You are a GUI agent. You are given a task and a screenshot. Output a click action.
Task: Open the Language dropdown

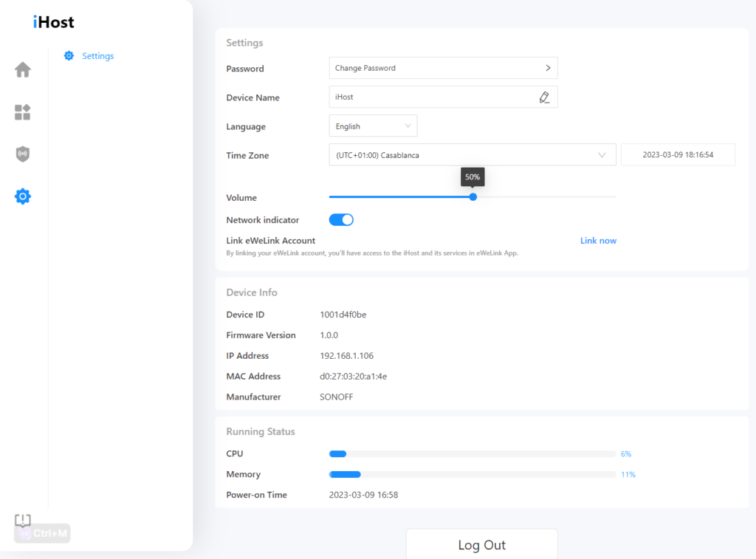coord(373,126)
